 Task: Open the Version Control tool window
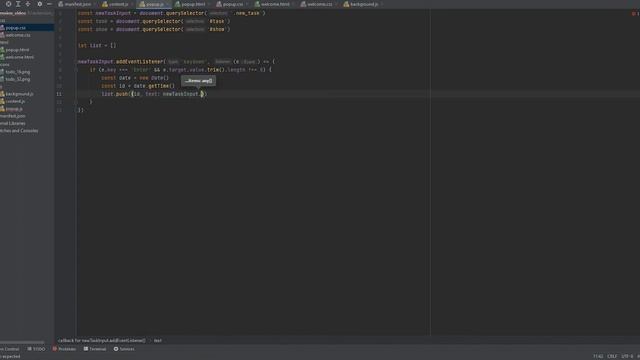click(10, 349)
